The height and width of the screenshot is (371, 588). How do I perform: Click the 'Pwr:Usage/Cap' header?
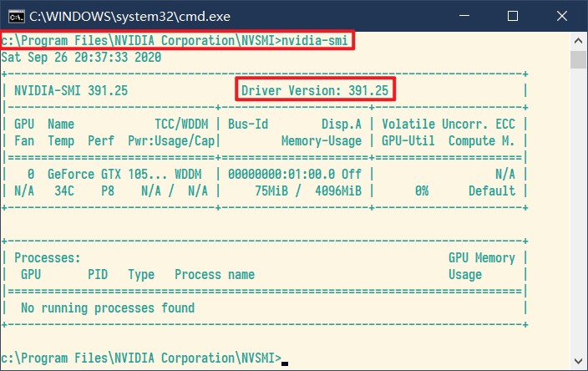(x=171, y=140)
